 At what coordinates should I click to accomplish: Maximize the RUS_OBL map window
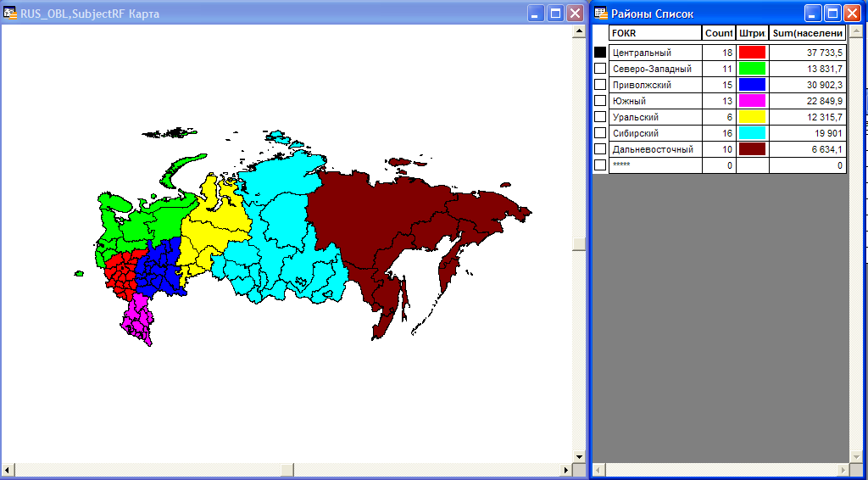pos(555,14)
